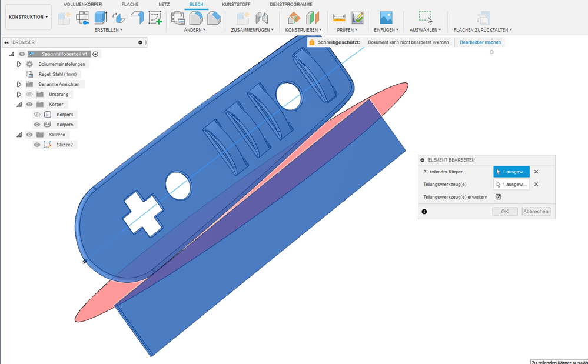Screen dimensions: 588x364
Task: Expand the Benannte Ansichten tree node
Action: (19, 84)
